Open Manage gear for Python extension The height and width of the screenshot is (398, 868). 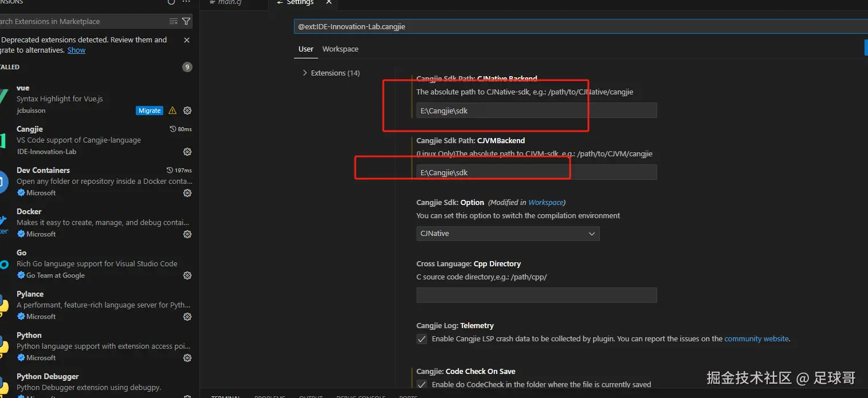point(187,358)
